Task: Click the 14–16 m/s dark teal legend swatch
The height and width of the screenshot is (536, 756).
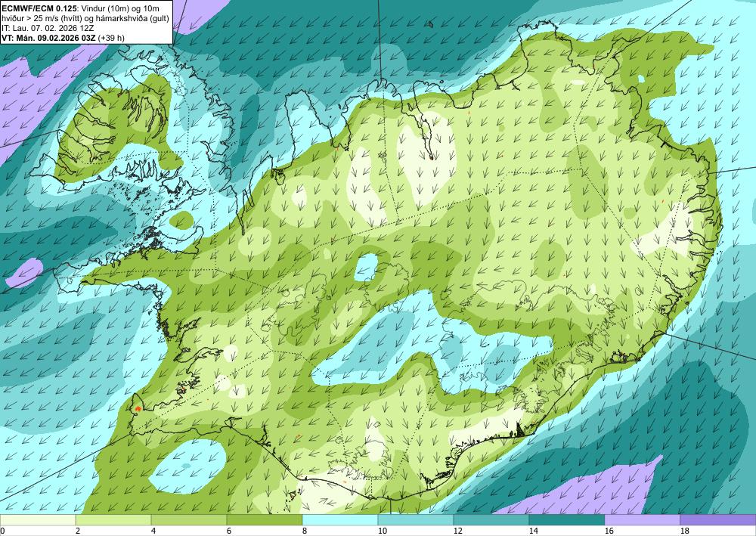Action: click(567, 519)
